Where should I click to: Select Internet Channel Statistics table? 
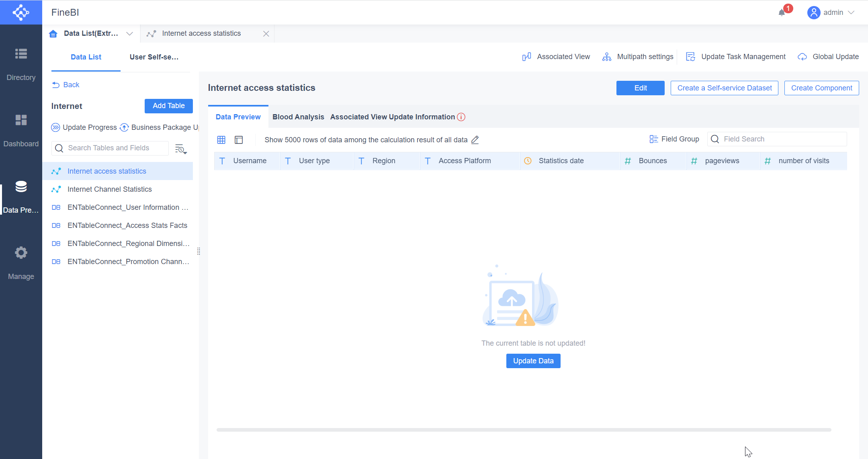pos(118,189)
